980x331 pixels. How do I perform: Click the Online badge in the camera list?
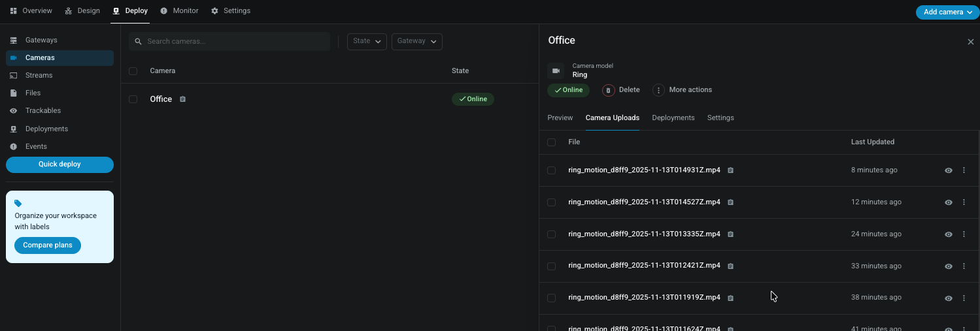(x=473, y=99)
